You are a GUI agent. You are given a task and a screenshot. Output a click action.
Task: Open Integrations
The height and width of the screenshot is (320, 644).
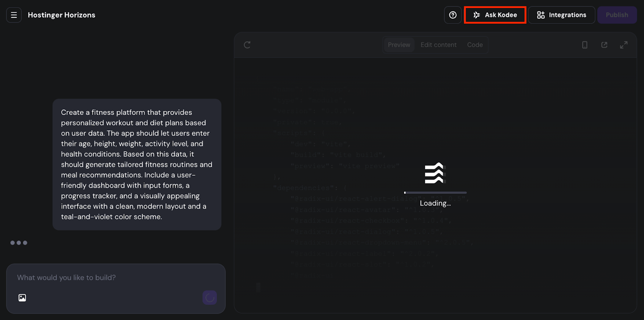click(561, 15)
